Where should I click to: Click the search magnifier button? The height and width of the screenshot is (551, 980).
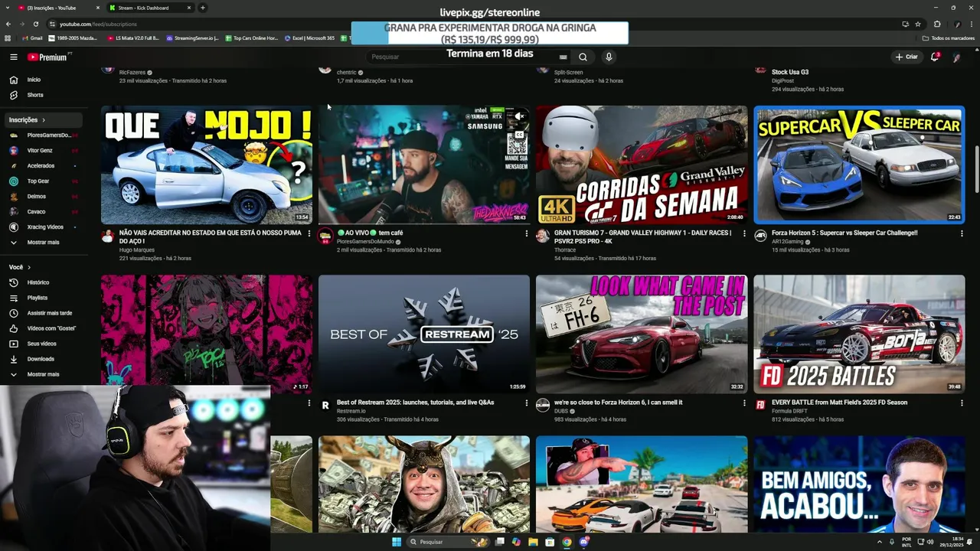coord(583,57)
